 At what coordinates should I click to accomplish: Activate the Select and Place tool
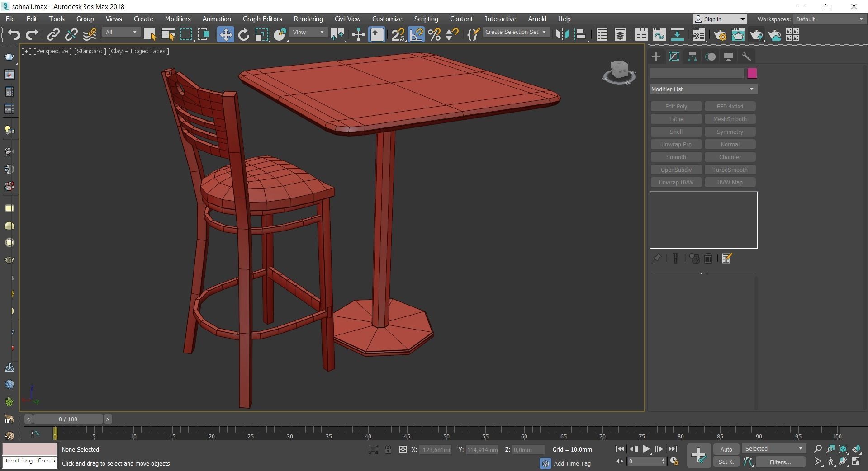point(280,35)
